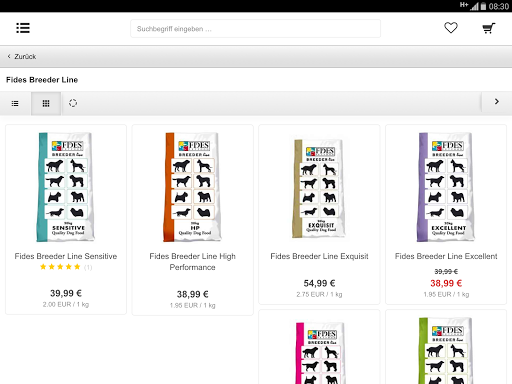Select the circular compare view icon
Screen dimensions: 512x384
73,103
